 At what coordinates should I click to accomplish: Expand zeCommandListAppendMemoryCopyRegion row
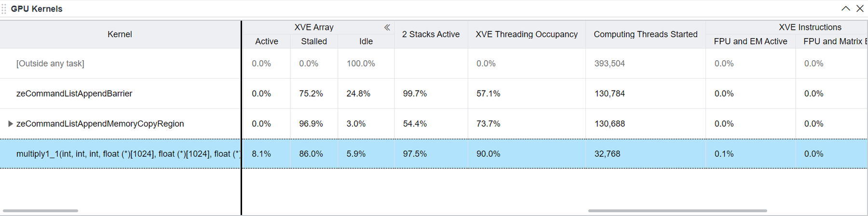coord(10,124)
